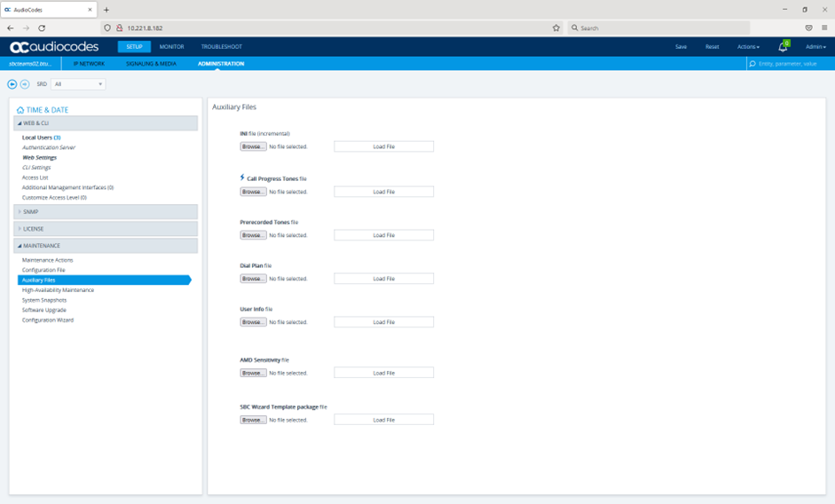Click the notification bell icon
Image resolution: width=835 pixels, height=504 pixels.
click(x=783, y=47)
